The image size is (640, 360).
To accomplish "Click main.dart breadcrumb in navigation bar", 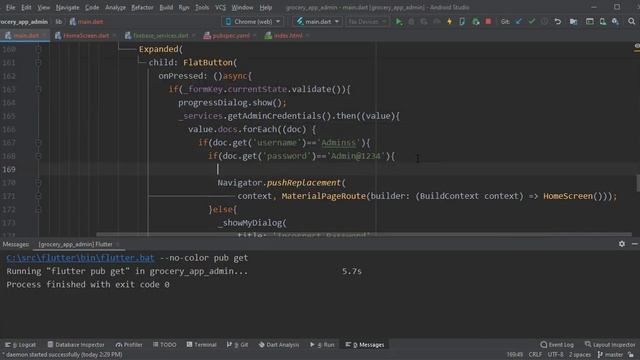I will 87,22.
